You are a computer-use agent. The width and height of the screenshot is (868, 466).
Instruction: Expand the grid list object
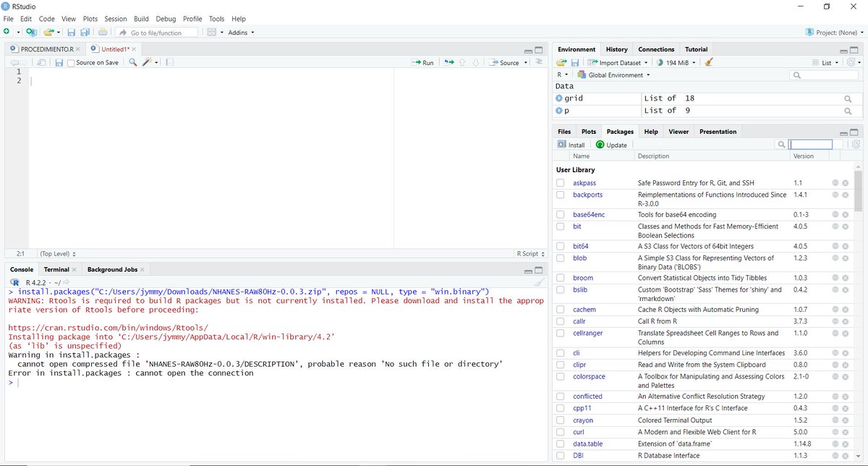point(559,98)
